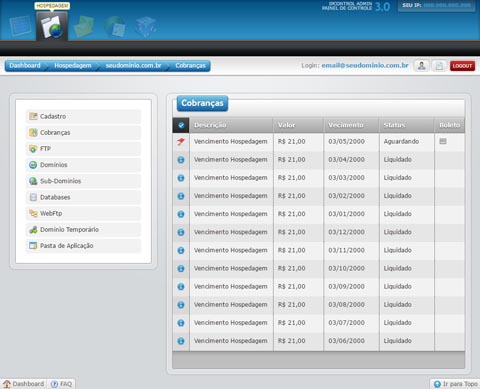
Task: Log out with the red Logout button
Action: click(462, 66)
